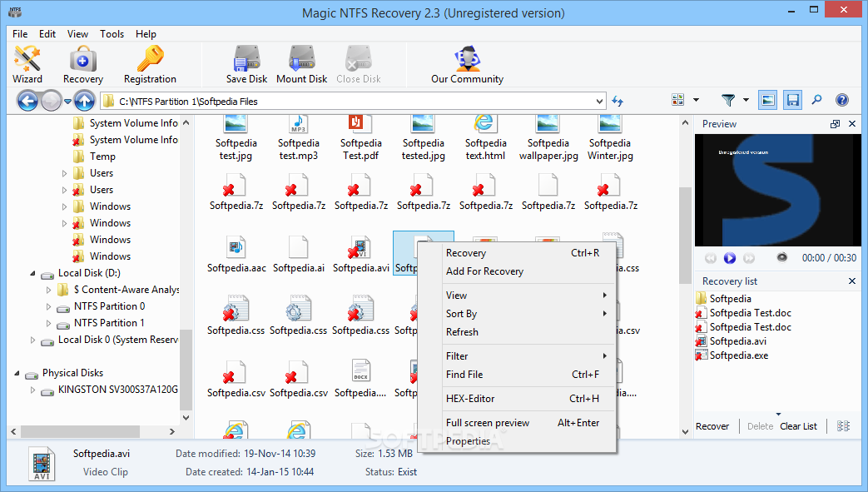Select Softpedia Test.pdf file

pyautogui.click(x=361, y=138)
